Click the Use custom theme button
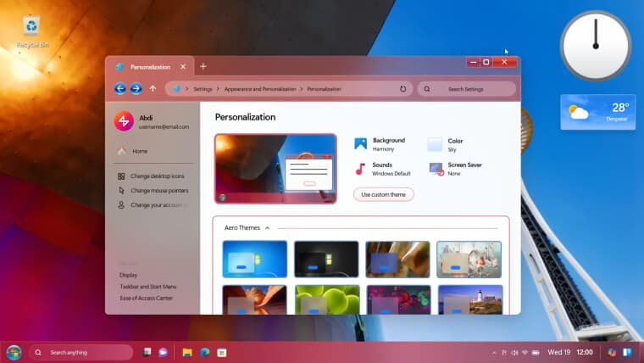The image size is (644, 363). click(x=384, y=194)
